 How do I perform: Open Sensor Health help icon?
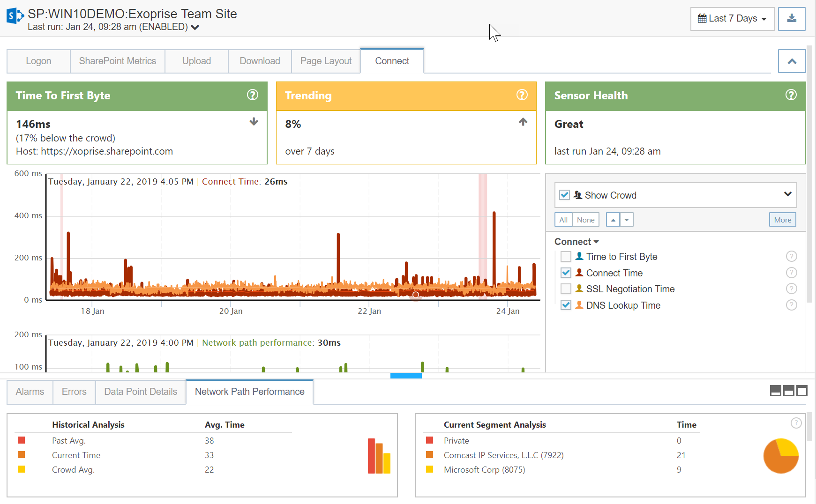791,95
